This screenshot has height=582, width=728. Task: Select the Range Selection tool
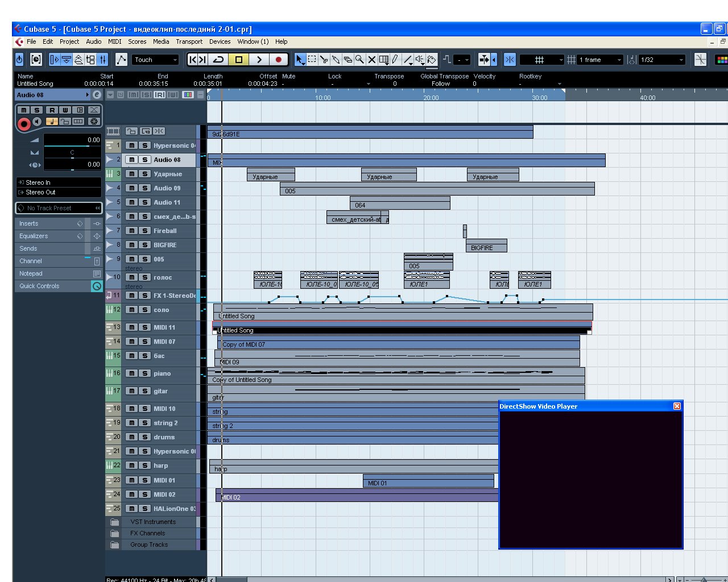[312, 59]
